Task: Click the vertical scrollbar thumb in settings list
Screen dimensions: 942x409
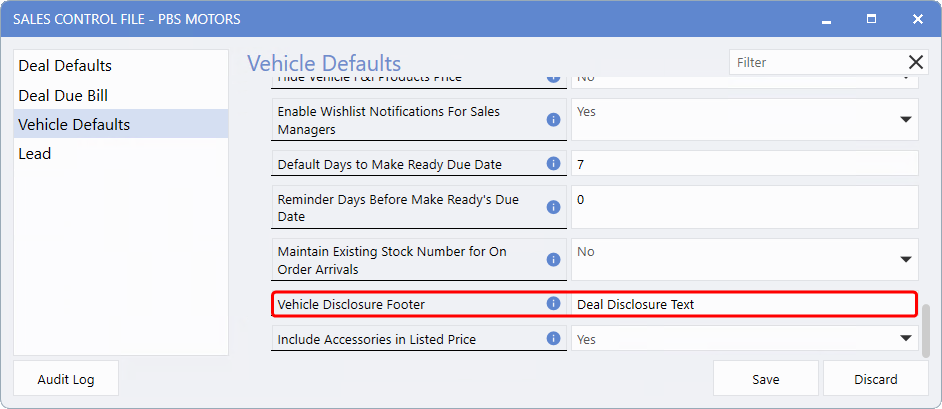Action: (x=925, y=330)
